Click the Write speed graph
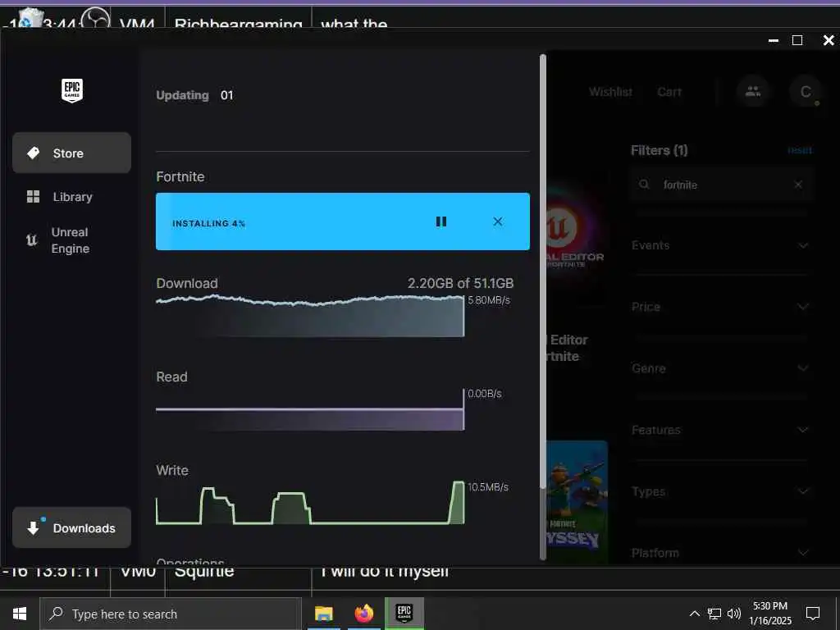This screenshot has height=630, width=840. tap(309, 503)
